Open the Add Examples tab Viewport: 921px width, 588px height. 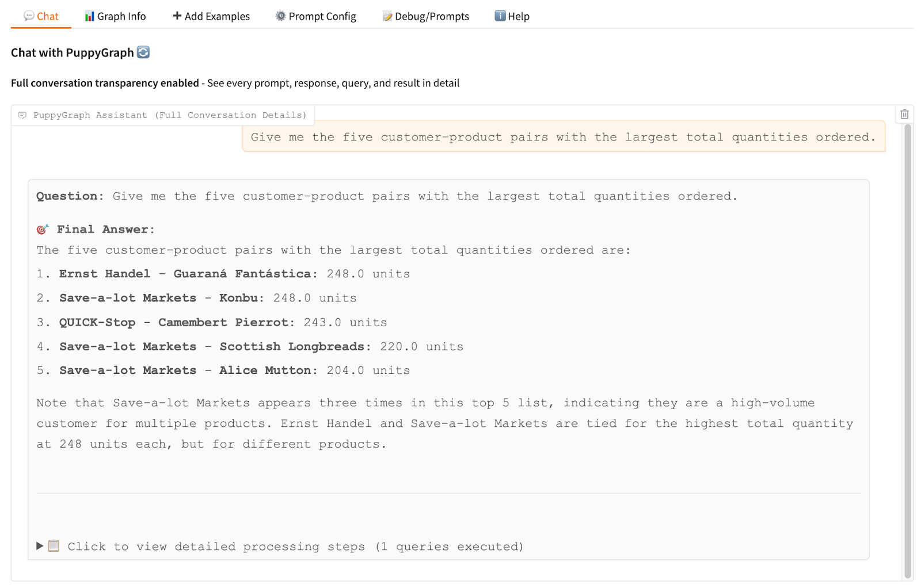point(211,16)
